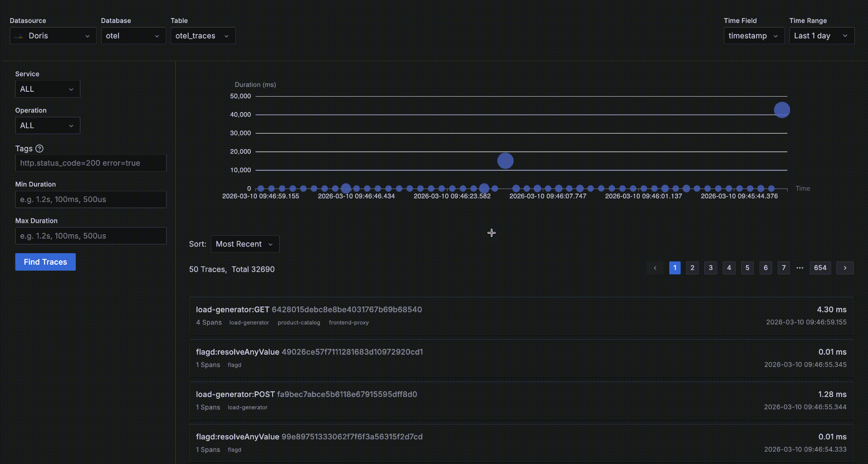The width and height of the screenshot is (868, 464).
Task: Select pagination page 3
Action: click(x=711, y=268)
